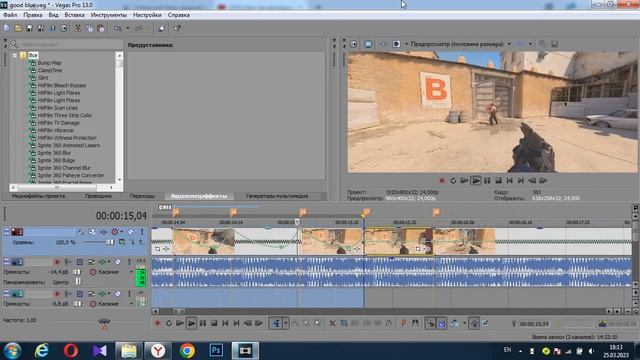Image resolution: width=640 pixels, height=360 pixels.
Task: Open a project with the folder icon
Action: coord(18,28)
